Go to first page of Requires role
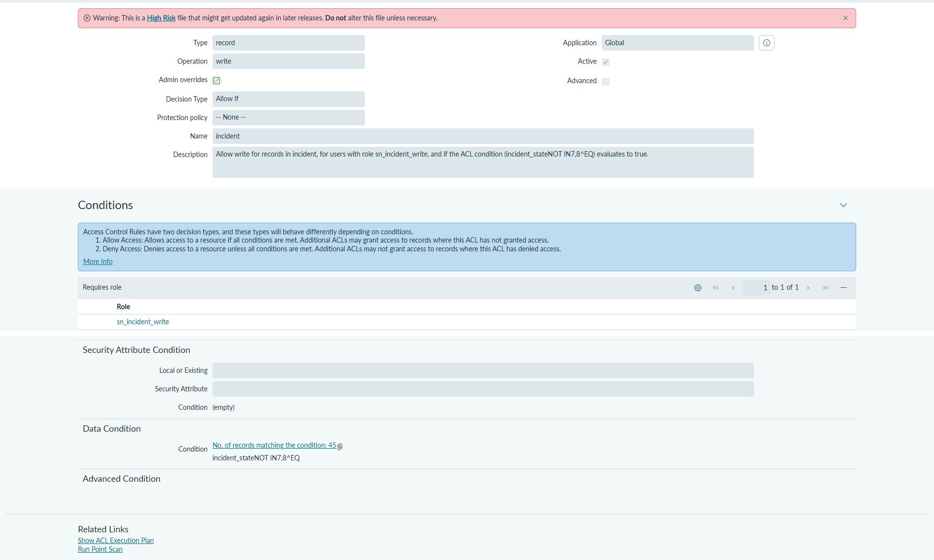 click(715, 288)
